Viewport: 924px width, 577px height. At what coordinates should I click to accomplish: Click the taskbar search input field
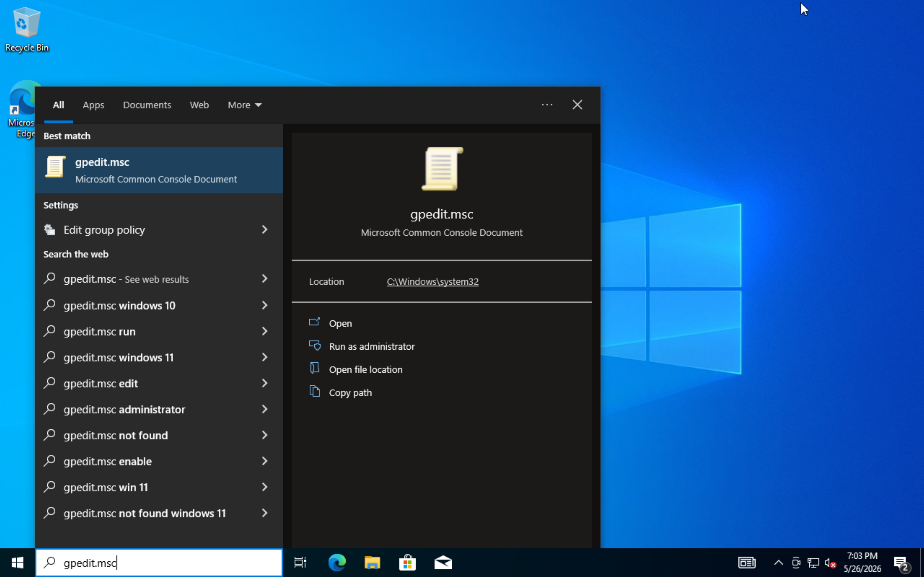pyautogui.click(x=159, y=563)
